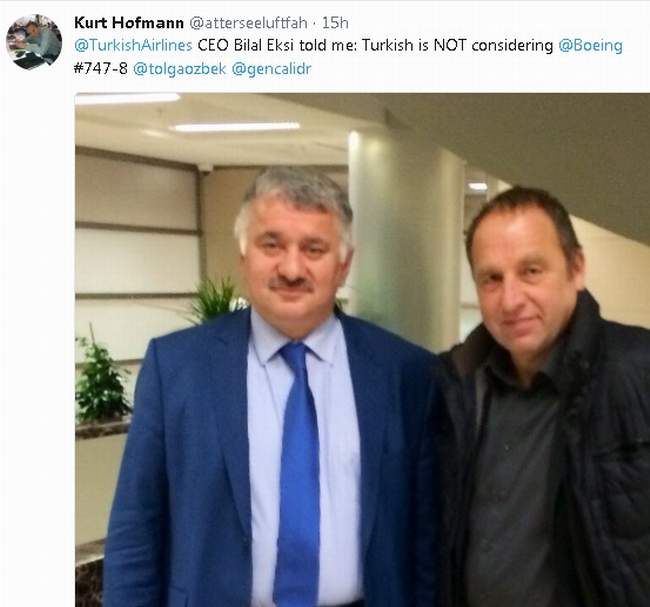Click the #747-8 hashtag
The width and height of the screenshot is (650, 607).
point(101,68)
